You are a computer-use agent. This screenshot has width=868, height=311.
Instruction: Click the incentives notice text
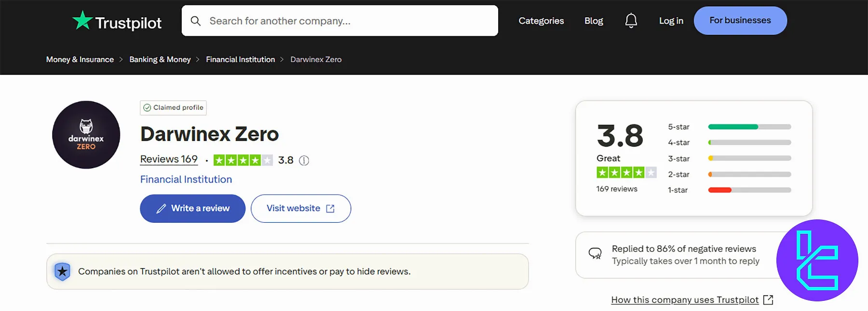click(x=244, y=271)
